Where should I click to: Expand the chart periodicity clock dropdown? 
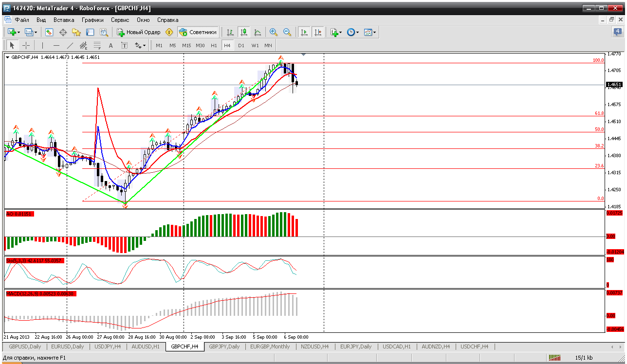pos(357,32)
